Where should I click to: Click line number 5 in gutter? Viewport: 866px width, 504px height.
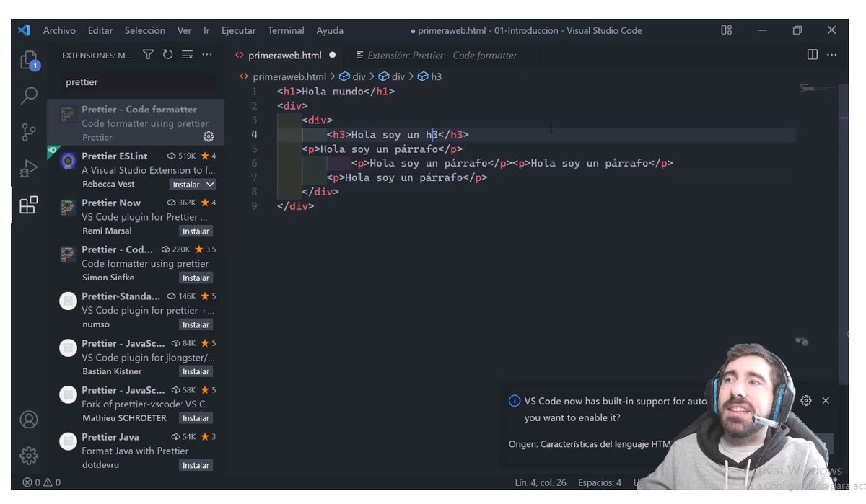(253, 149)
